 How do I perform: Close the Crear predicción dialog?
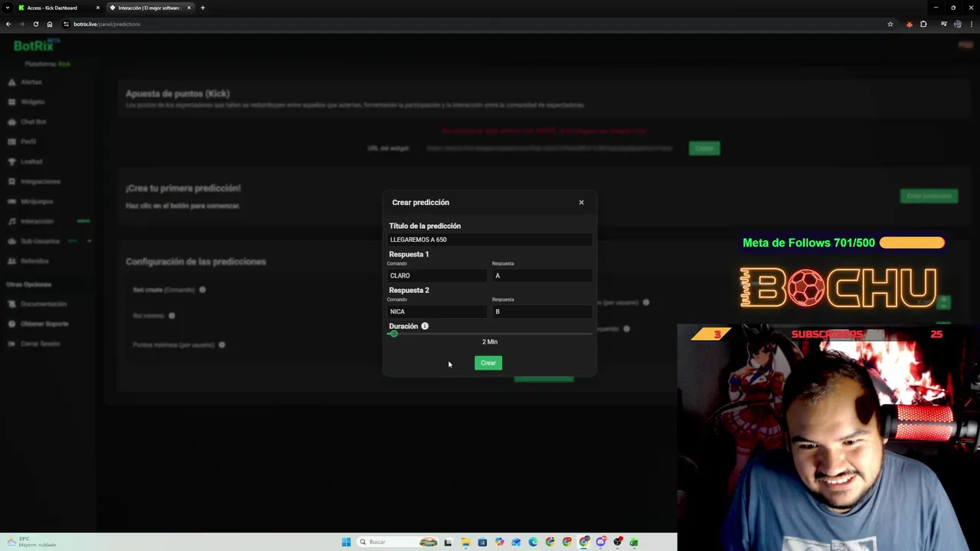[581, 202]
